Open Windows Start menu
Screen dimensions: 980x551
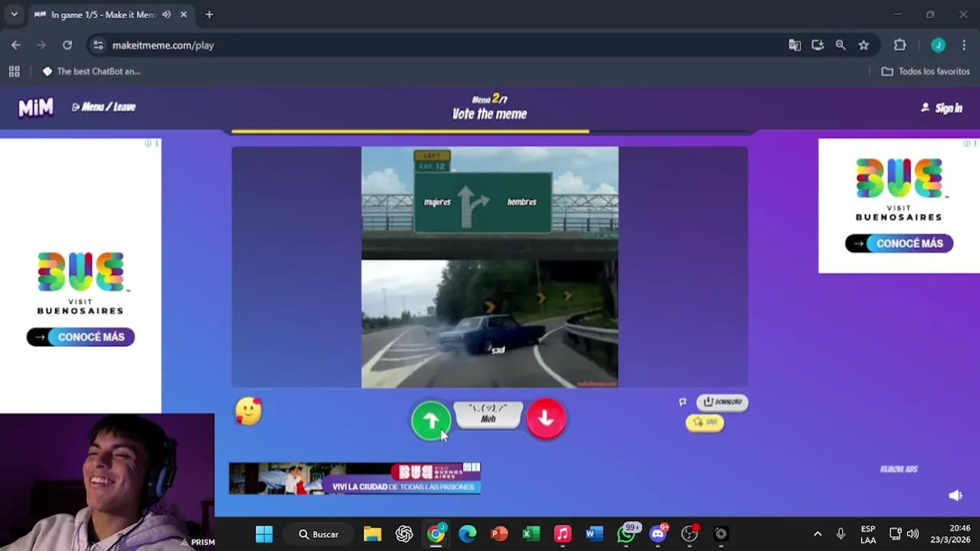coord(264,534)
